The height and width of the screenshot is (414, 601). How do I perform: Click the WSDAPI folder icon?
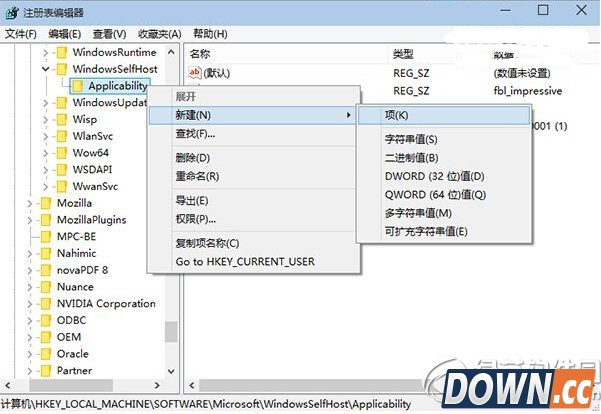click(62, 170)
